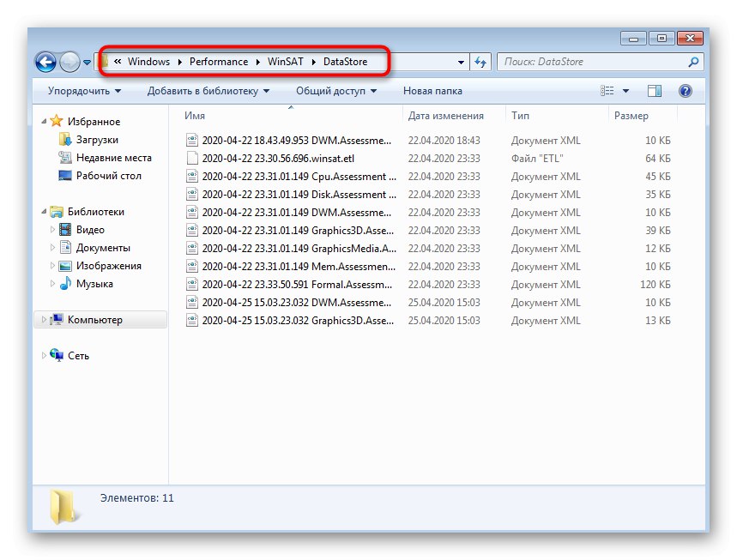
Task: Create a folder via Новая папка
Action: tap(432, 91)
